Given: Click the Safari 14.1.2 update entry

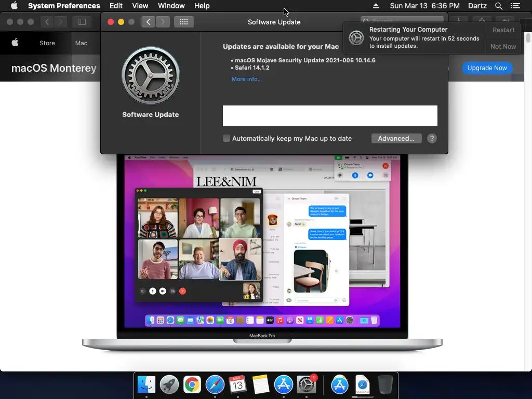Looking at the screenshot, I should pyautogui.click(x=252, y=68).
